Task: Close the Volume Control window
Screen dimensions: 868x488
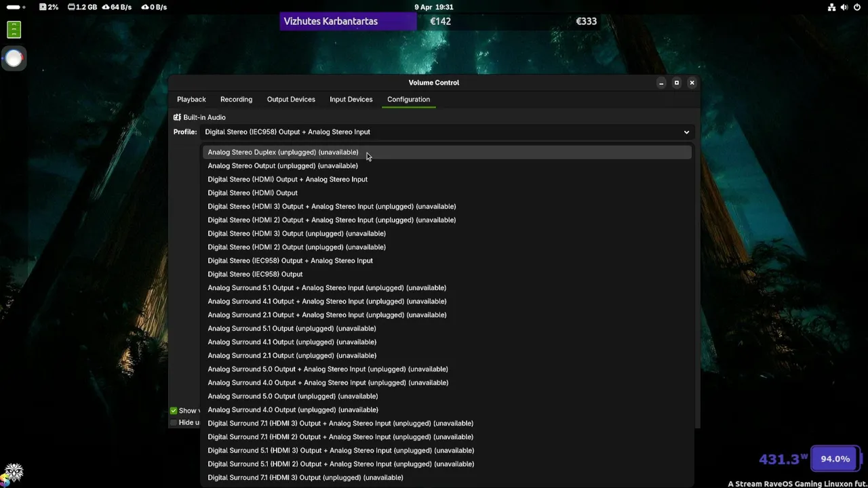Action: [692, 83]
